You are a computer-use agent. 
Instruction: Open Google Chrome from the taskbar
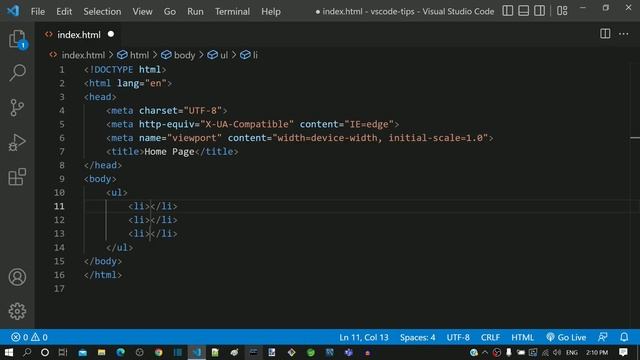coord(158,352)
